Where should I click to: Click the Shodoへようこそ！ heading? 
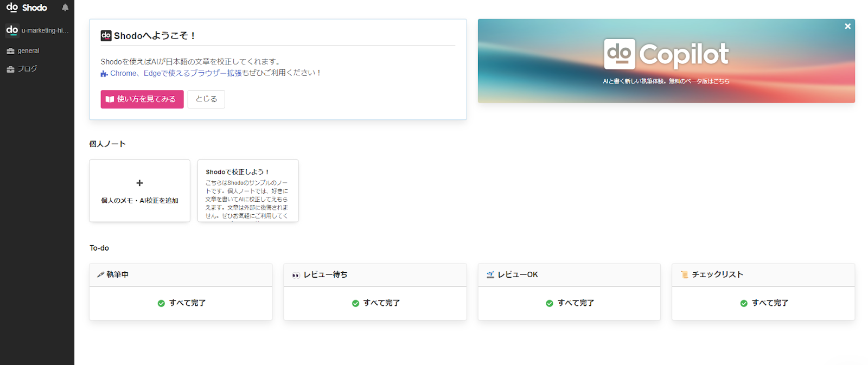[154, 36]
